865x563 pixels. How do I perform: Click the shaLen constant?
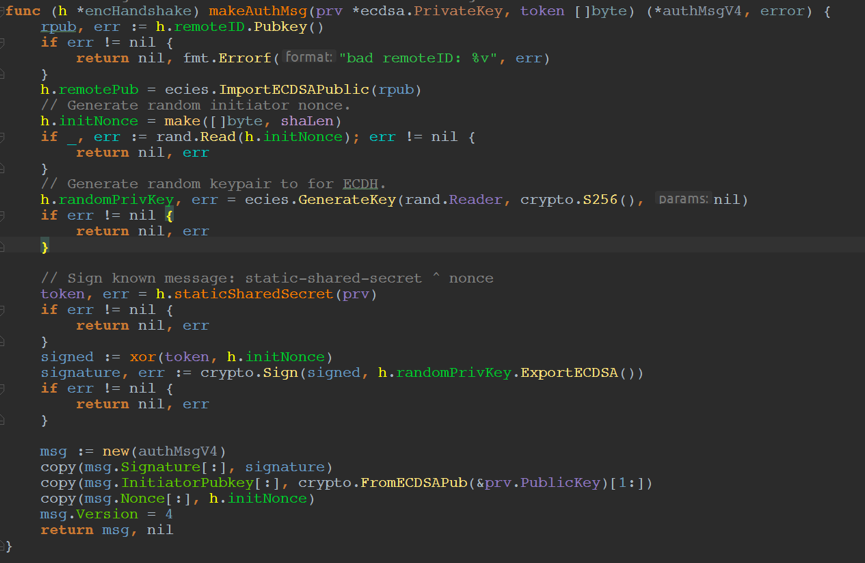click(x=307, y=121)
